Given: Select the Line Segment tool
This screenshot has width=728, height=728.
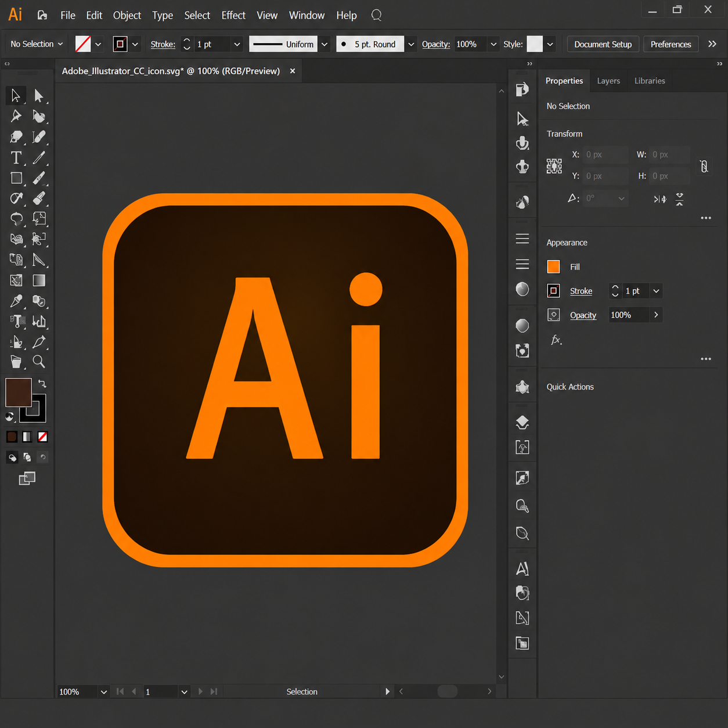Looking at the screenshot, I should coord(38,157).
